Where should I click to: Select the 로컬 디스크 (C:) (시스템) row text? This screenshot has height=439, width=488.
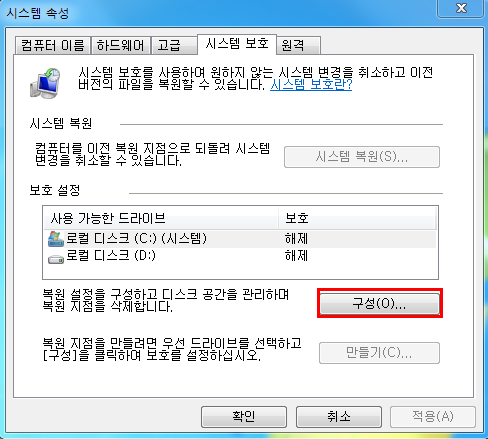pos(136,239)
